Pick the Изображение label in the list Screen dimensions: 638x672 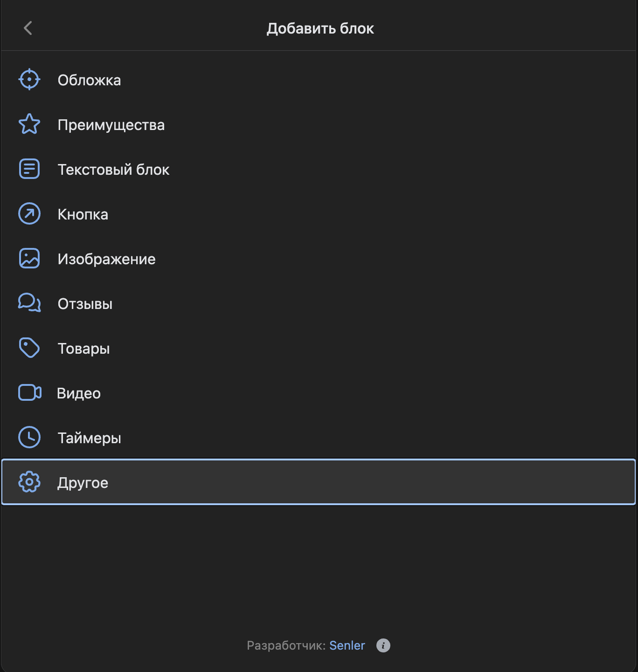pos(106,259)
